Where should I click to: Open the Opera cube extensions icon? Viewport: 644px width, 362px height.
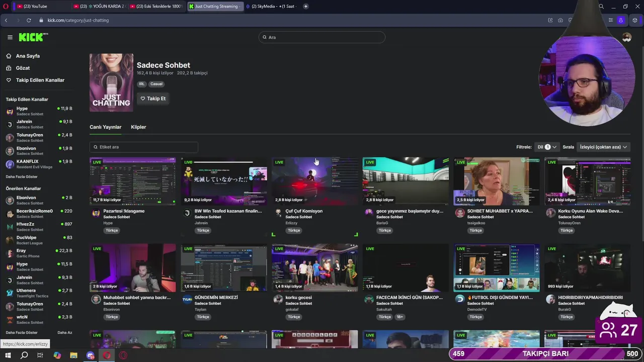tap(635, 20)
